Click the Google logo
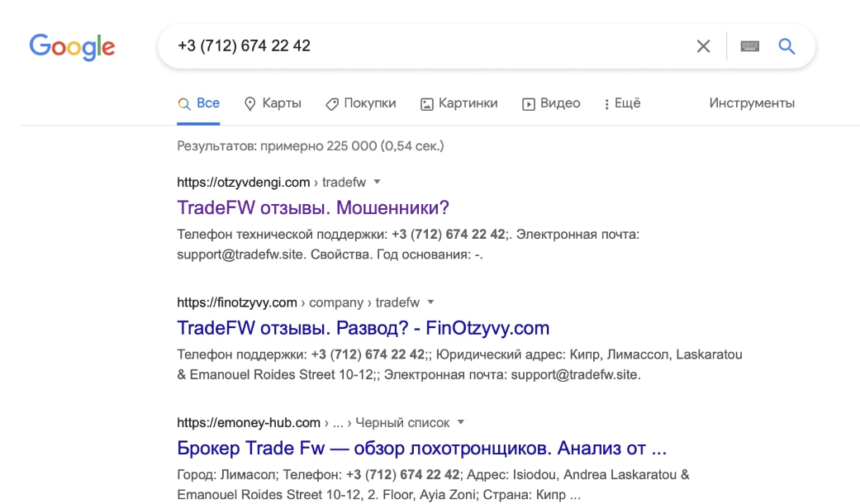Image resolution: width=860 pixels, height=504 pixels. pos(72,47)
